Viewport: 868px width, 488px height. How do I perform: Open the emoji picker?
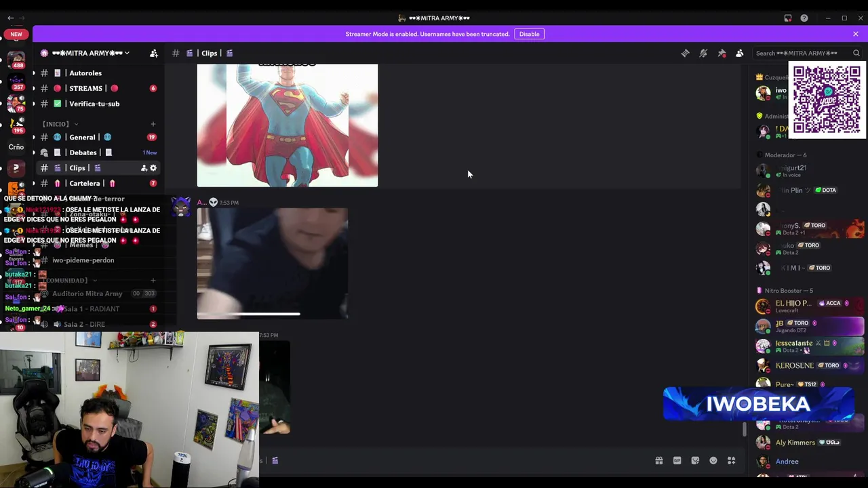coord(713,461)
